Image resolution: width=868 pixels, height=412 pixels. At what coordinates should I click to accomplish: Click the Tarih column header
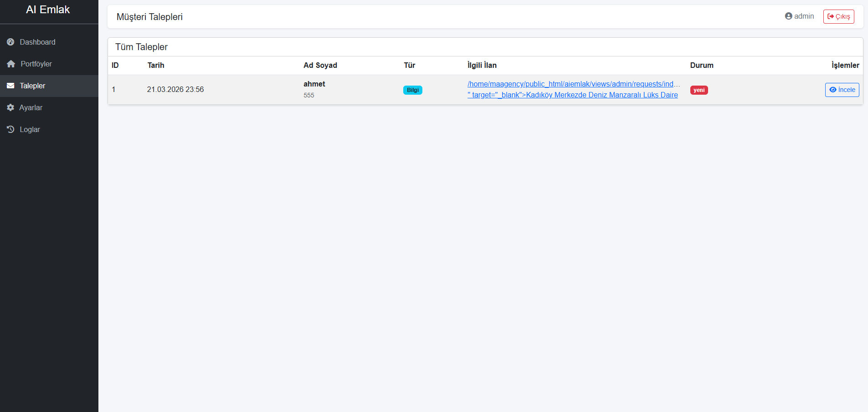point(156,65)
